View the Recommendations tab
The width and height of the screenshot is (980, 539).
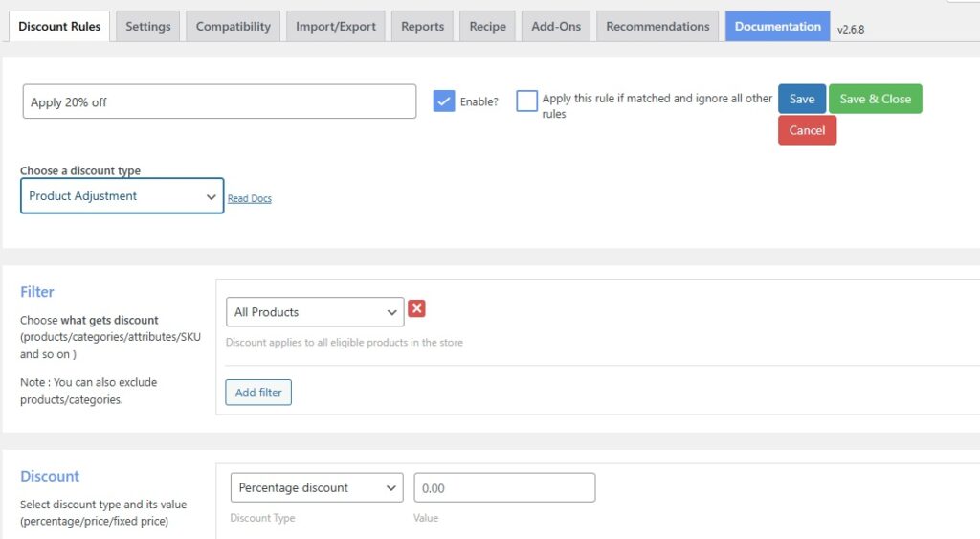(x=657, y=26)
